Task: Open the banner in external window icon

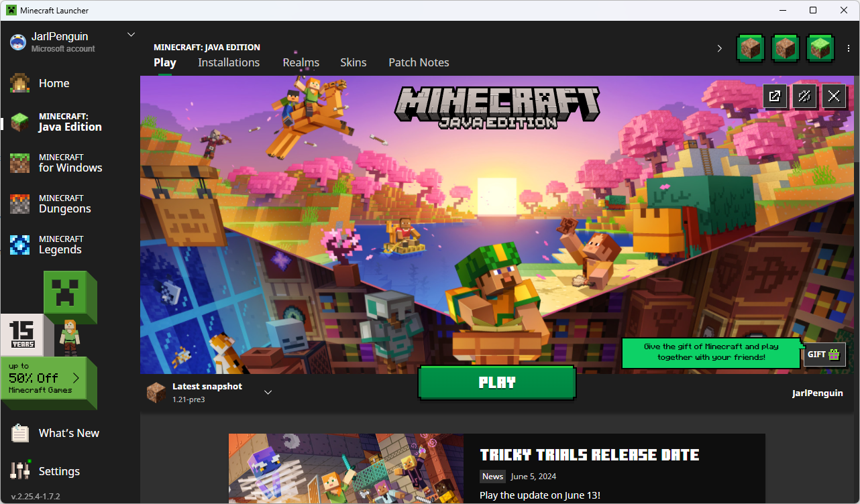Action: click(775, 96)
